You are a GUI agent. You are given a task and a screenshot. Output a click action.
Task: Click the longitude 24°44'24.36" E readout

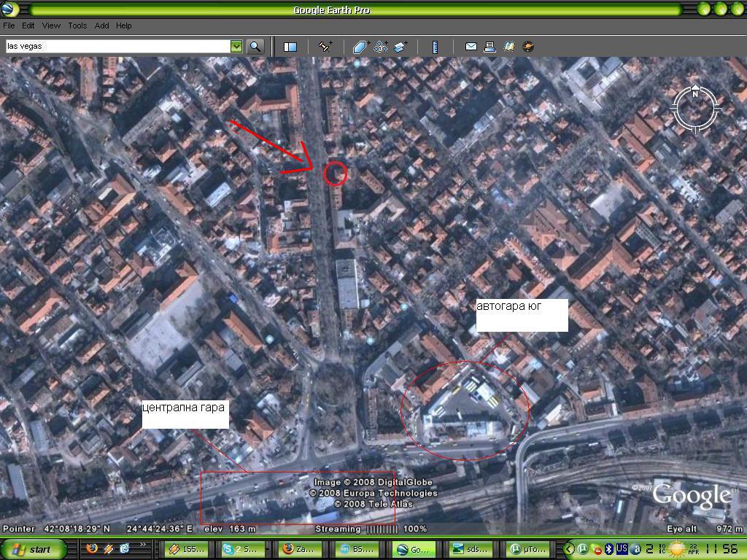pyautogui.click(x=159, y=529)
